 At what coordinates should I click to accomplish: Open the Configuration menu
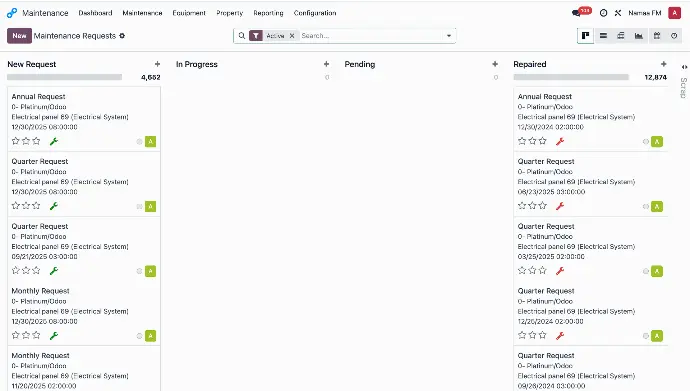315,13
